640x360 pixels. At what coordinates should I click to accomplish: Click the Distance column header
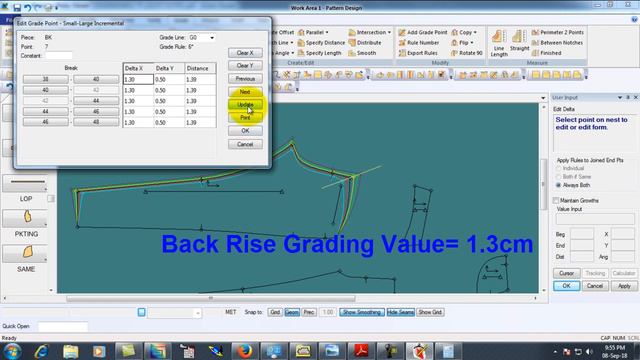200,68
